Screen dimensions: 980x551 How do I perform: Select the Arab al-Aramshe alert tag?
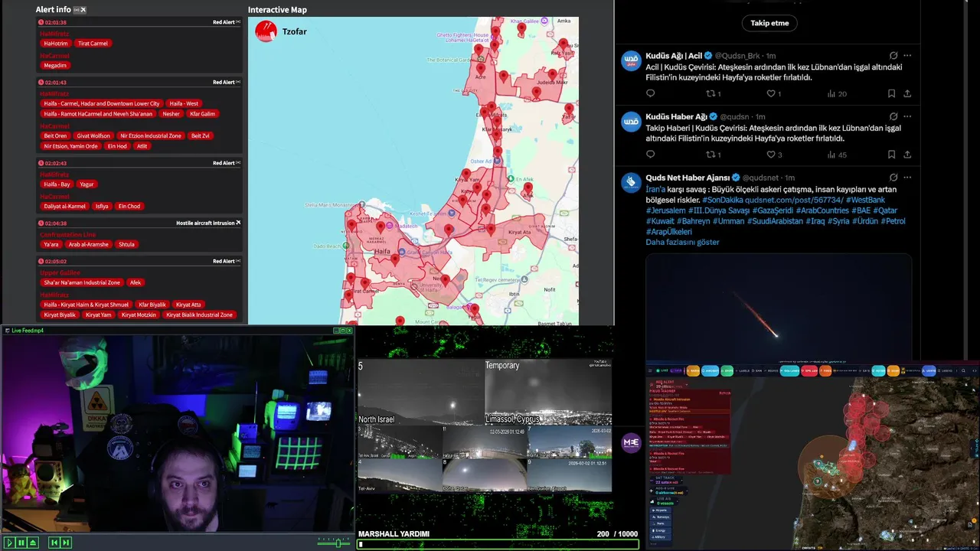tap(88, 245)
